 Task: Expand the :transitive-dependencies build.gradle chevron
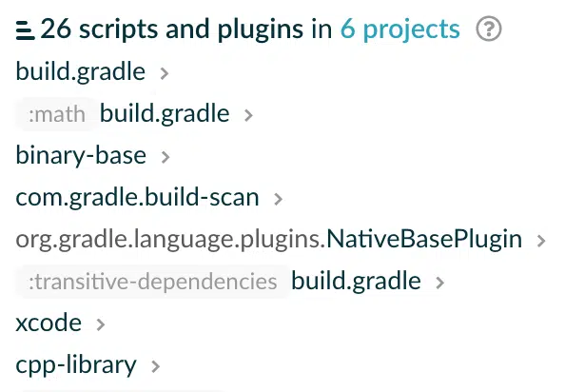439,283
